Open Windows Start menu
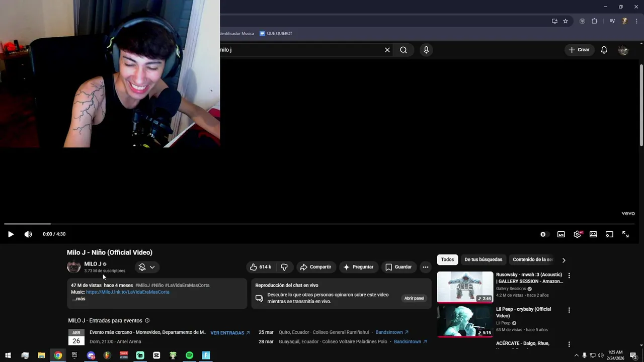Viewport: 644px width, 362px height. [x=8, y=355]
